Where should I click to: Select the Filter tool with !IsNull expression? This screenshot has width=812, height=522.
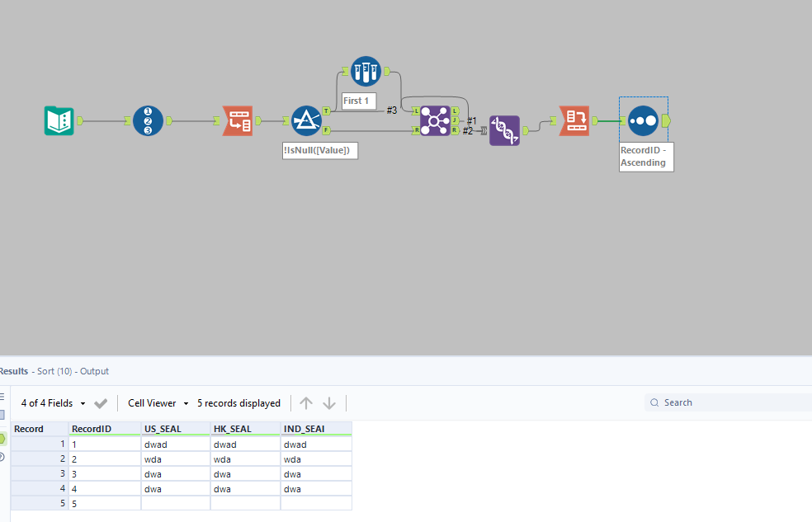pyautogui.click(x=306, y=120)
